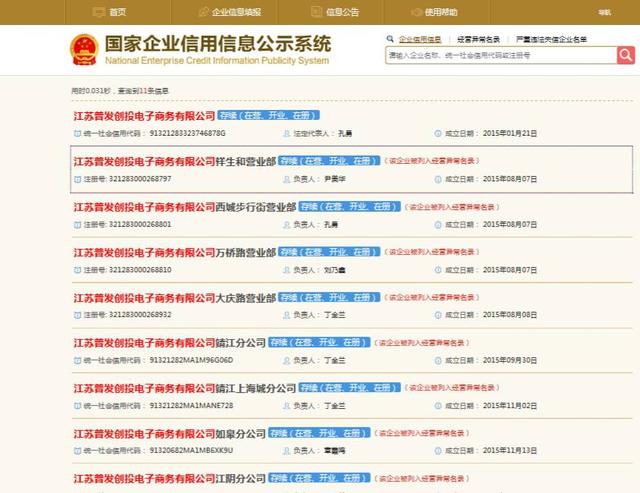The image size is (640, 493).
Task: Open the 使用帮助 menu item
Action: click(x=441, y=12)
